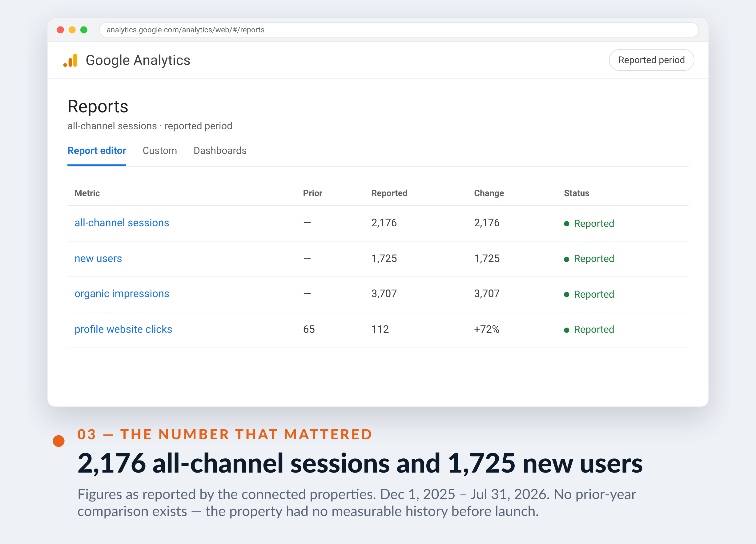Click the Reported status for profile website clicks
The image size is (756, 544).
pyautogui.click(x=589, y=330)
